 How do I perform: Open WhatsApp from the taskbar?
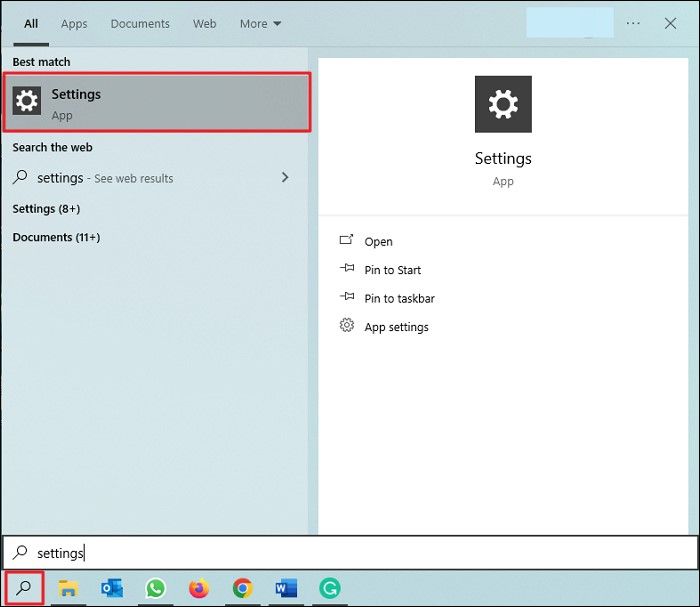(155, 589)
